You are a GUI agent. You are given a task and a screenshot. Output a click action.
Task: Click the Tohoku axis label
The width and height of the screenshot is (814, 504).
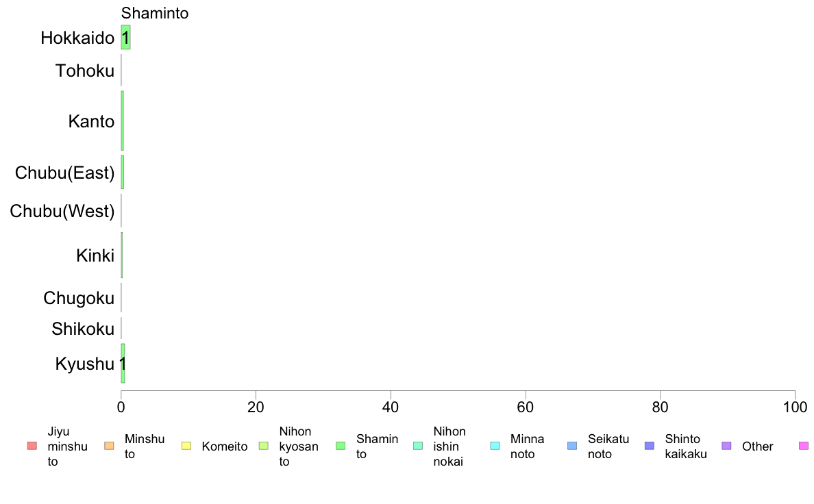85,71
